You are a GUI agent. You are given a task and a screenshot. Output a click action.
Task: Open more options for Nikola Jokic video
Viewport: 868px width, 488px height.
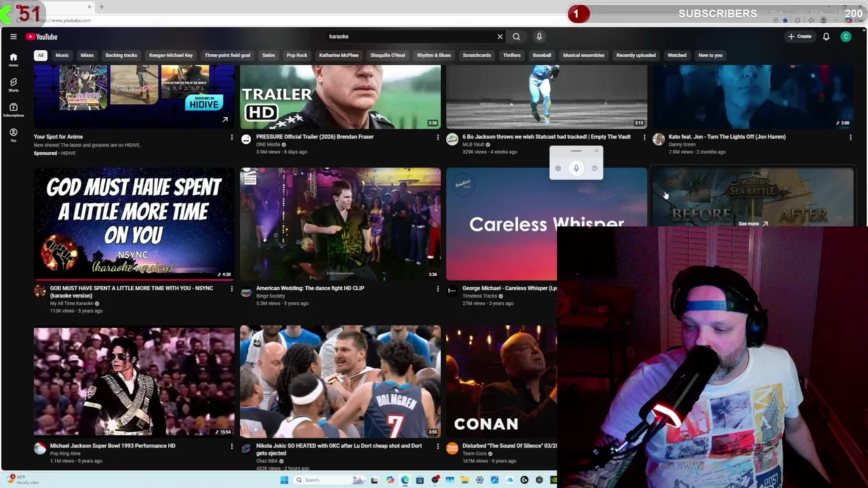coord(437,447)
